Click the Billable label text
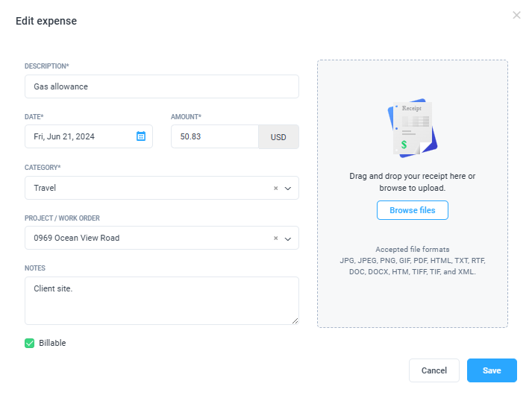 (x=52, y=343)
